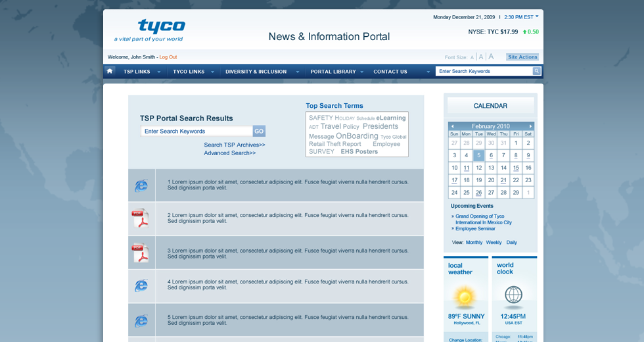Click the GO search button
This screenshot has height=342, width=644.
[259, 131]
